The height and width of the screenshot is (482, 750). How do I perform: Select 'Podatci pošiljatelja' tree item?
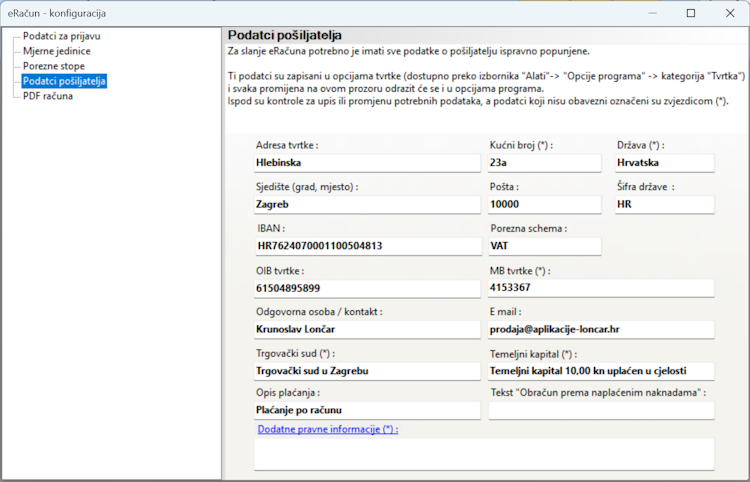tap(64, 81)
